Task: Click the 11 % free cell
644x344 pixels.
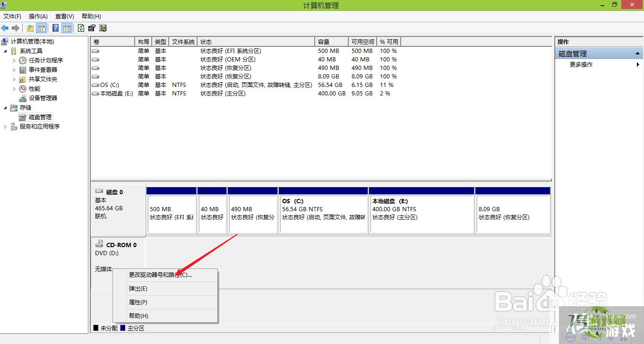Action: click(387, 85)
